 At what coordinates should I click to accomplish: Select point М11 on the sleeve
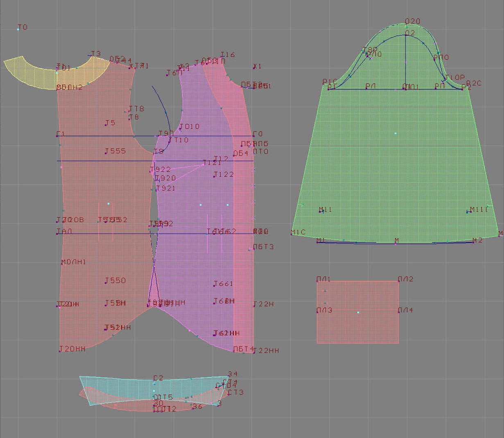pyautogui.click(x=320, y=212)
